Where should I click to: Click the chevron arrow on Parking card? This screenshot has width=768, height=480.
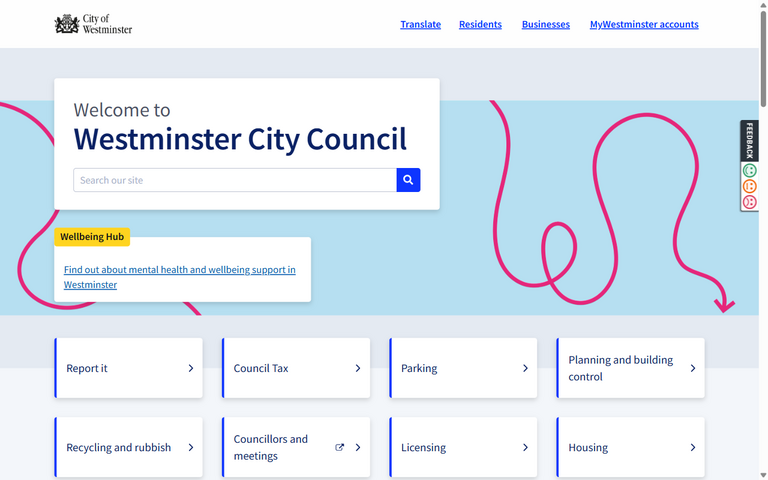(x=525, y=368)
